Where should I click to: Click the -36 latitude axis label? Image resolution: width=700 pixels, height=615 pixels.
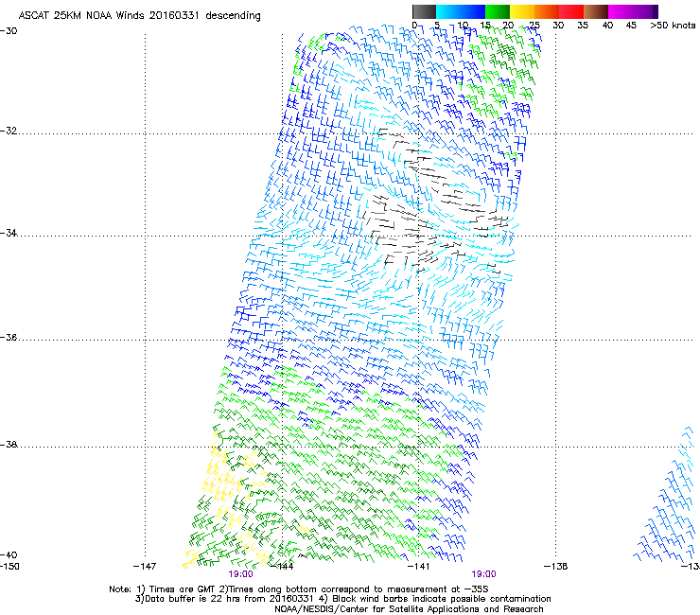tap(9, 337)
